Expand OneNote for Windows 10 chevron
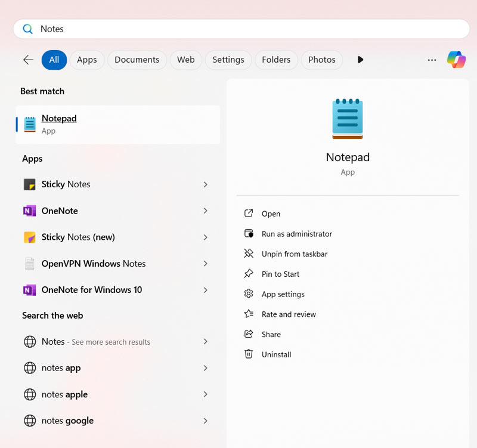477x448 pixels. [205, 290]
